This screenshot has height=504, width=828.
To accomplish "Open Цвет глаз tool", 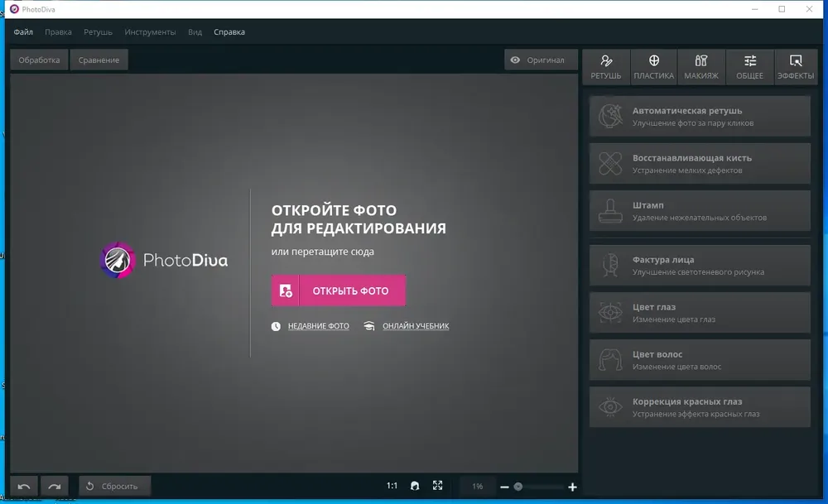I will (700, 313).
